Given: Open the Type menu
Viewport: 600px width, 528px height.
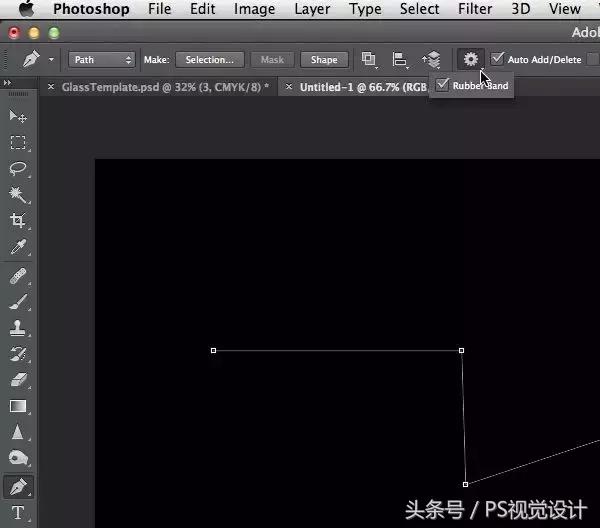Looking at the screenshot, I should [365, 9].
